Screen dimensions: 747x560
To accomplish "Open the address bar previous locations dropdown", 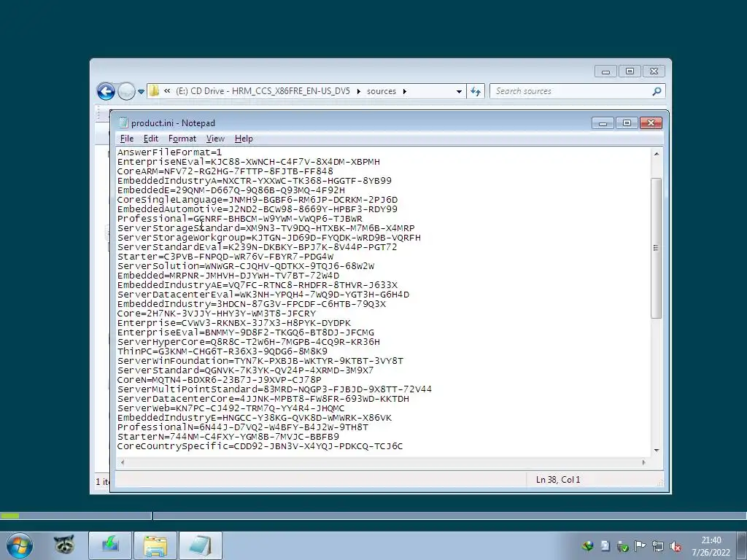I will [459, 91].
